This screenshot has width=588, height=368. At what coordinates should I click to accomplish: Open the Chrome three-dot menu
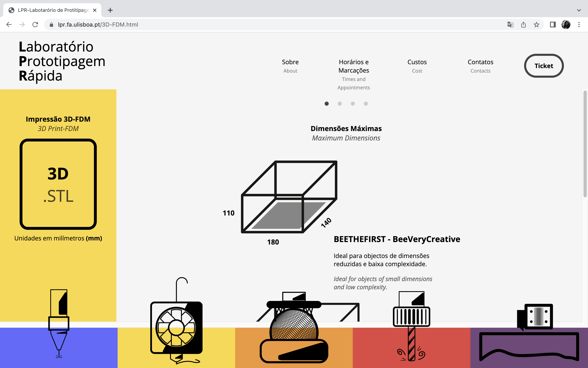tap(579, 25)
